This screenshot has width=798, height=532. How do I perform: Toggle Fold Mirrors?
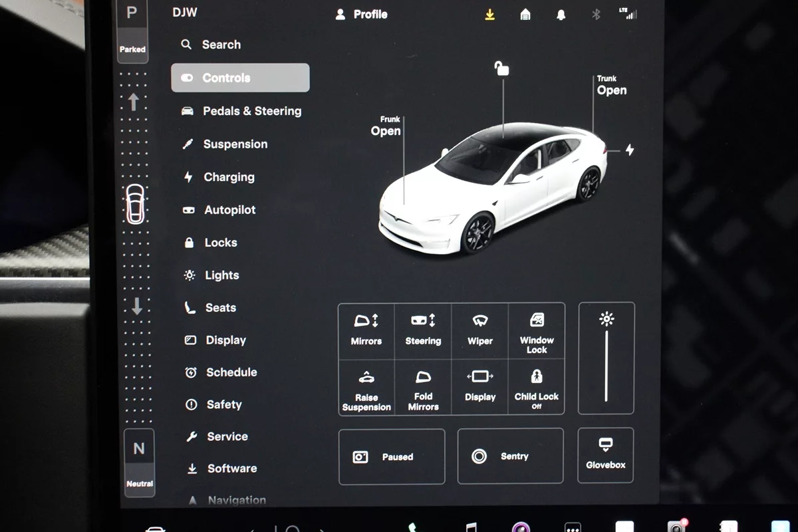tap(423, 388)
